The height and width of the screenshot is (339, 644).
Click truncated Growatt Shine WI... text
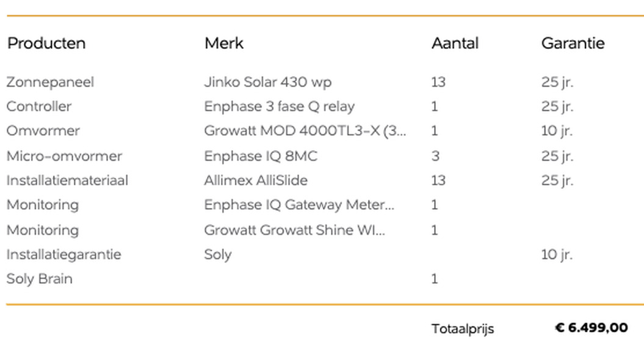tap(294, 230)
